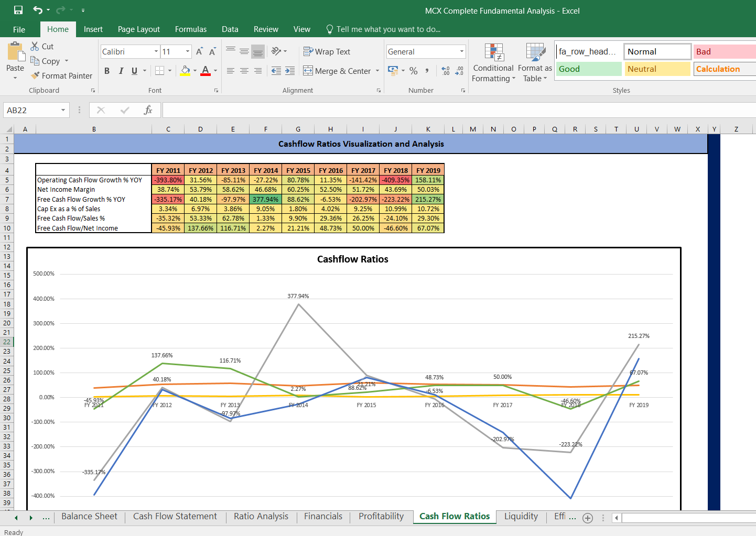Click the Increase Indent icon

coord(290,71)
